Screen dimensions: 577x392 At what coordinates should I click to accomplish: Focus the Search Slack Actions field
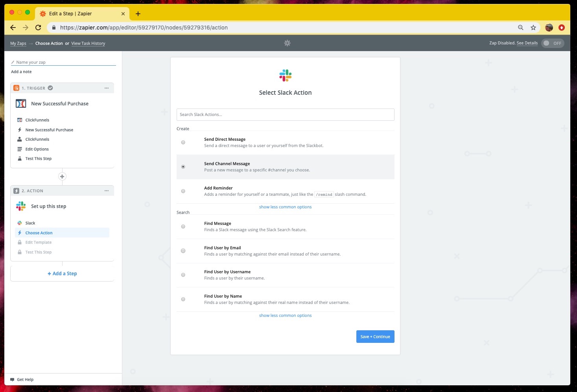(x=286, y=114)
